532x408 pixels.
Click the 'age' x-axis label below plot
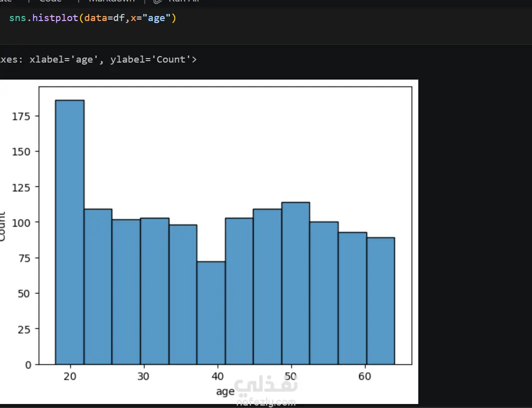click(225, 391)
